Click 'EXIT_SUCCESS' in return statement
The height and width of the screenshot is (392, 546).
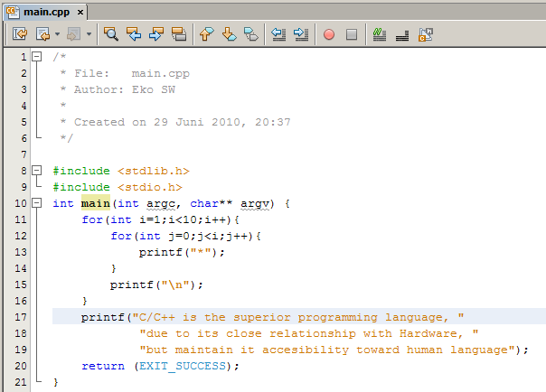(183, 367)
